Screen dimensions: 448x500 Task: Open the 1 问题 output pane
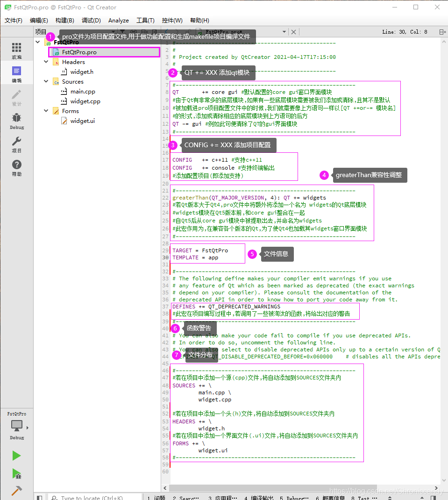click(x=156, y=498)
